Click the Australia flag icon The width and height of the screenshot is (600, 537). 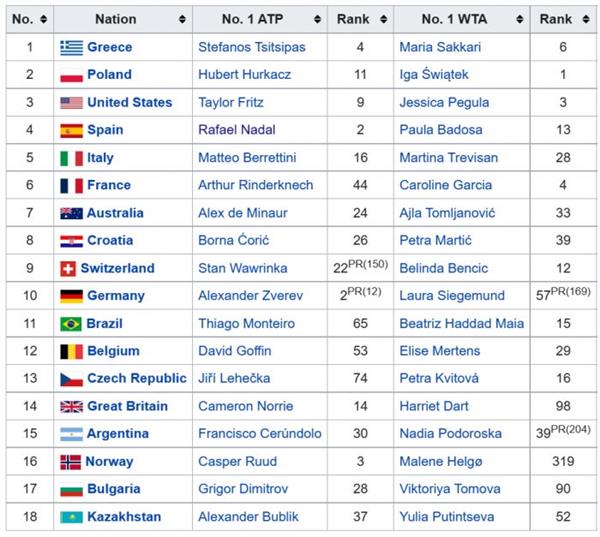coord(71,213)
